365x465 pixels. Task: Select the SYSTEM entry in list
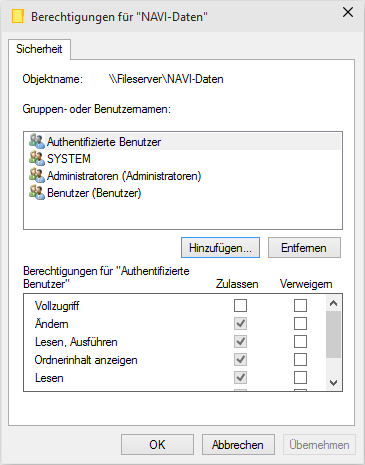183,159
